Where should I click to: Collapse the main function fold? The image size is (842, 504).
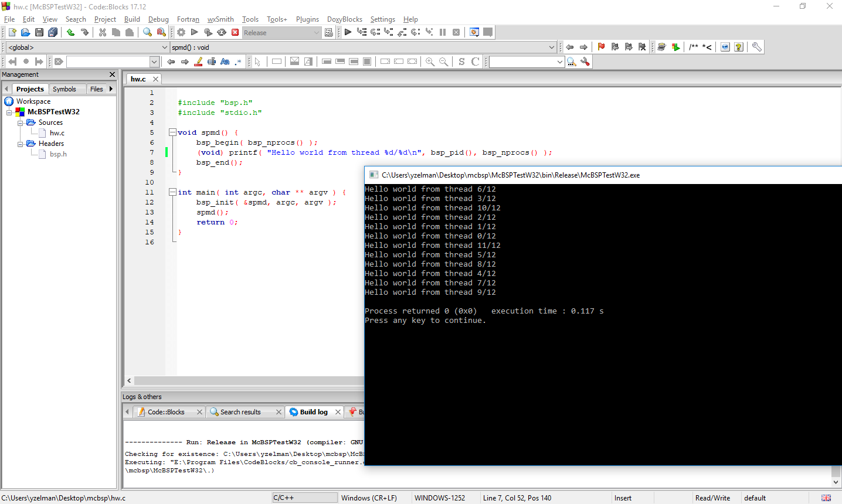coord(172,192)
